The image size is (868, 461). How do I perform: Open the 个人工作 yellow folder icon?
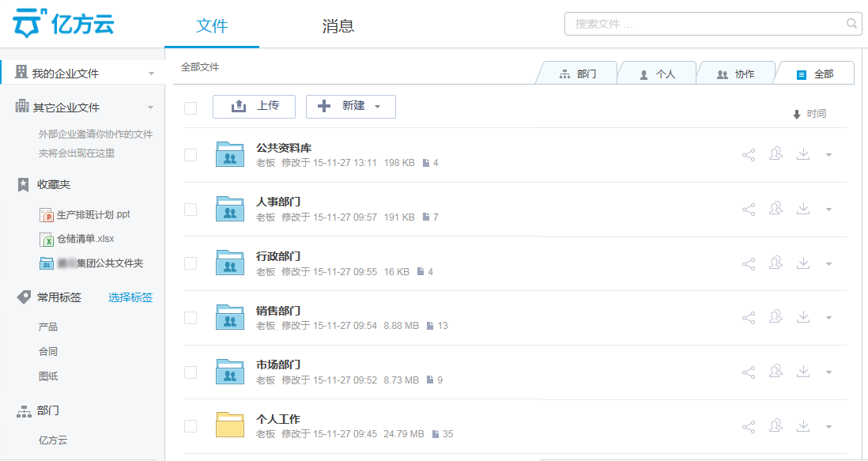point(230,425)
